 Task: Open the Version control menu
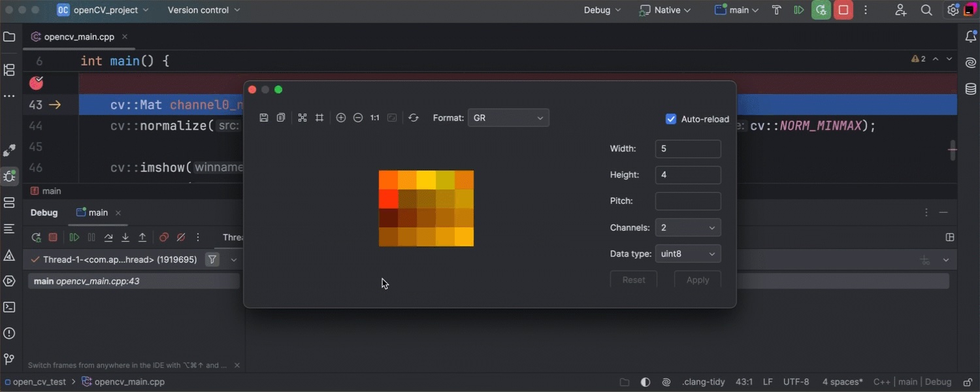(x=203, y=10)
